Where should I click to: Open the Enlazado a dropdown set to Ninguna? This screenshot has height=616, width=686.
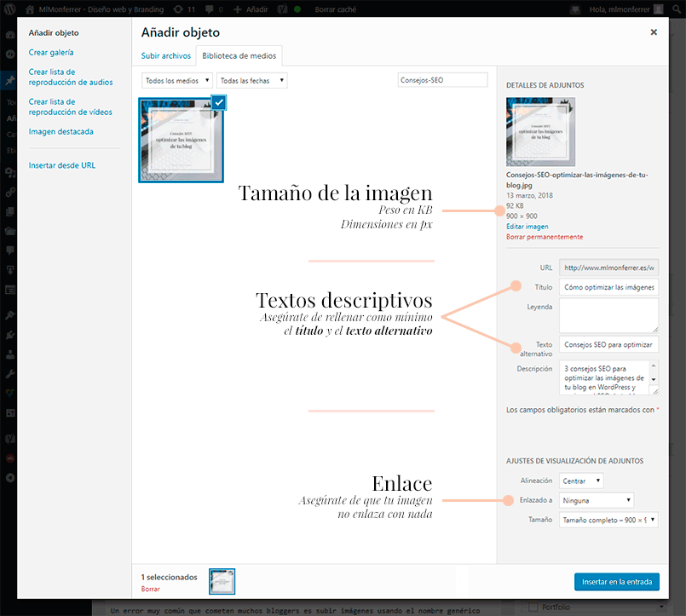595,499
